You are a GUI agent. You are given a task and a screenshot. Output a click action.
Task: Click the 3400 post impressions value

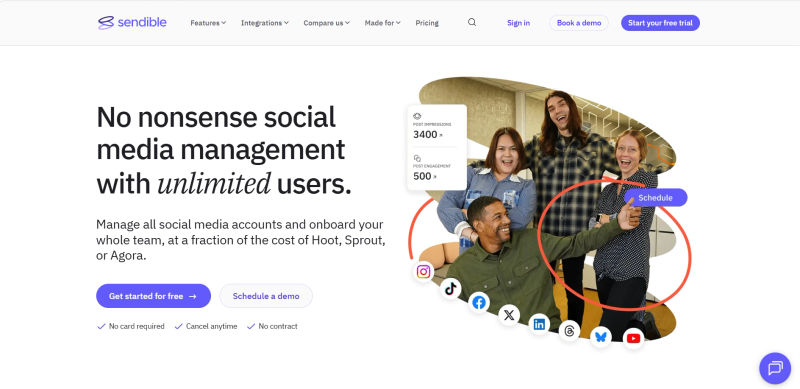pyautogui.click(x=426, y=134)
